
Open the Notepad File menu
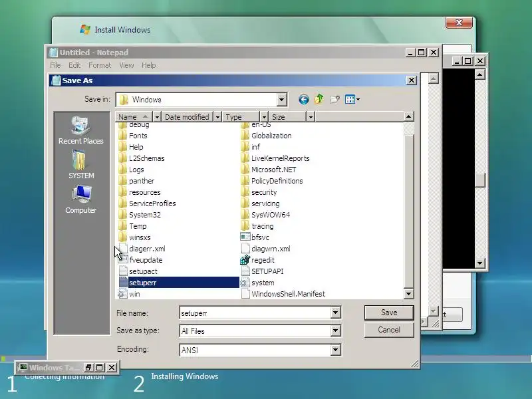pyautogui.click(x=55, y=65)
